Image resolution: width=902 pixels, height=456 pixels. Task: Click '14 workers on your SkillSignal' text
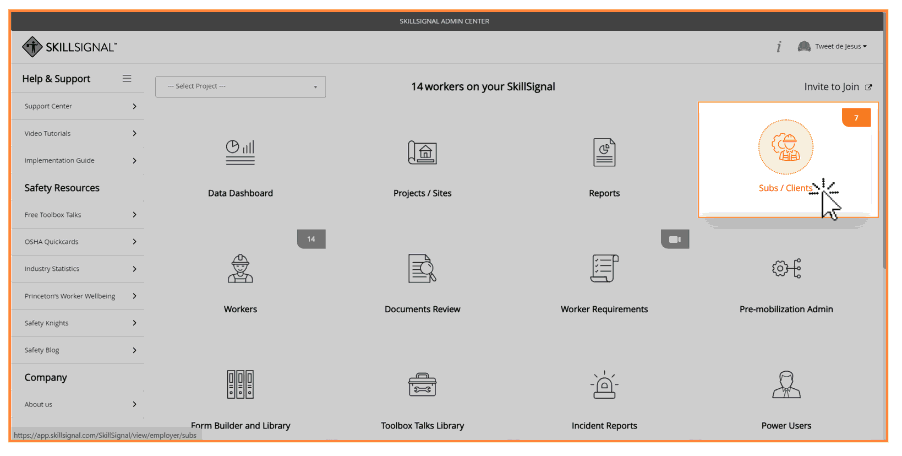tap(483, 87)
